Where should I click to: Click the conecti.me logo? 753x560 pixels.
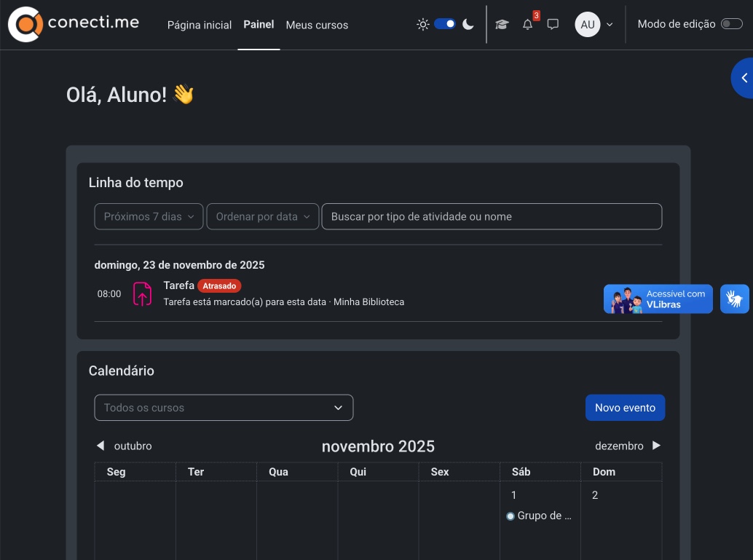[73, 23]
